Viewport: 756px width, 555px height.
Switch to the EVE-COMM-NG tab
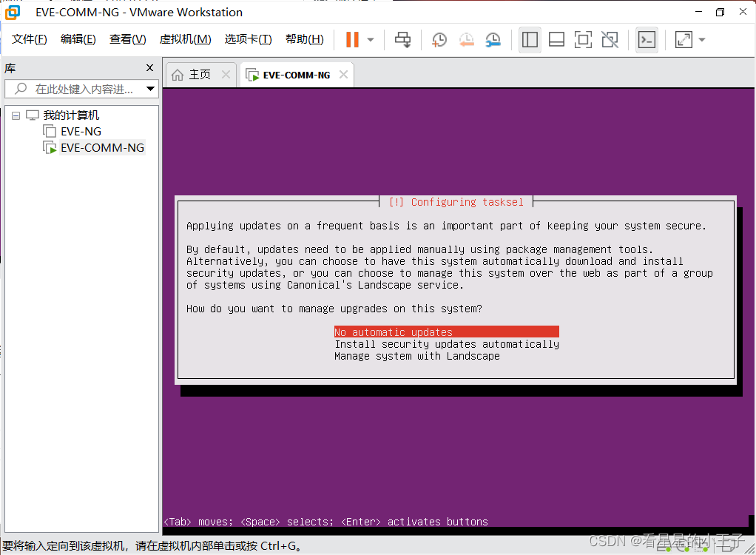[x=296, y=75]
